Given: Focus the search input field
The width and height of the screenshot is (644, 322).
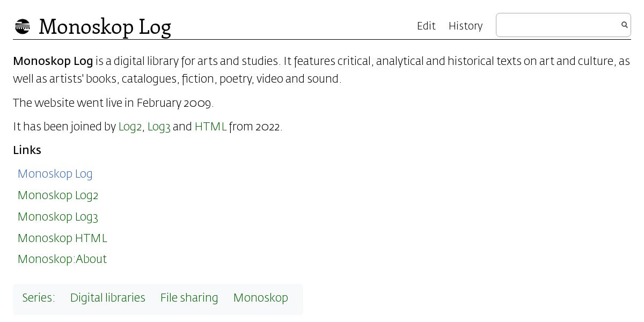Looking at the screenshot, I should point(558,25).
